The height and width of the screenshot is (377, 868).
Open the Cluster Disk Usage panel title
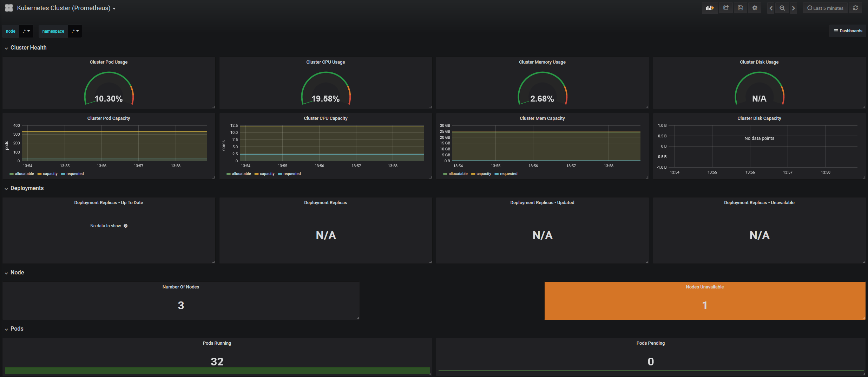[759, 62]
